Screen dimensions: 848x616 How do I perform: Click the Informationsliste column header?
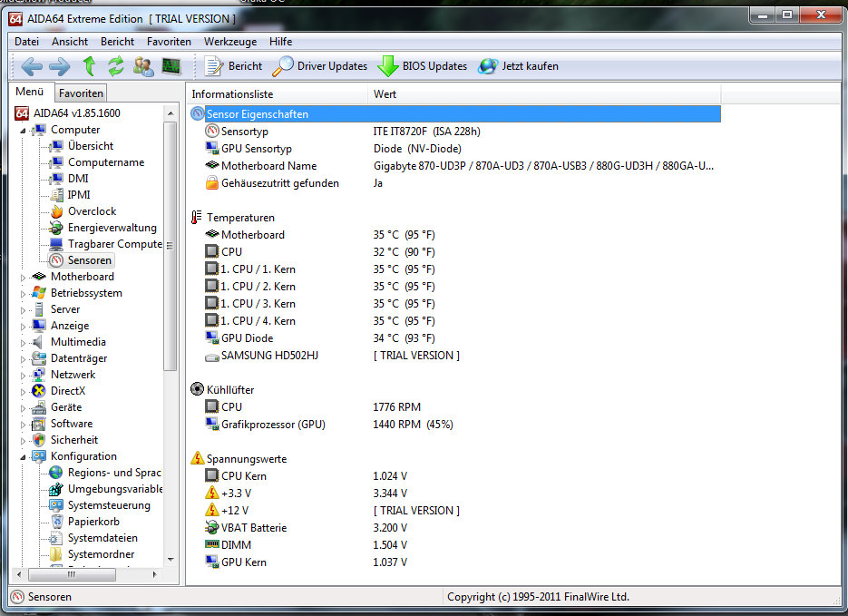pos(278,94)
